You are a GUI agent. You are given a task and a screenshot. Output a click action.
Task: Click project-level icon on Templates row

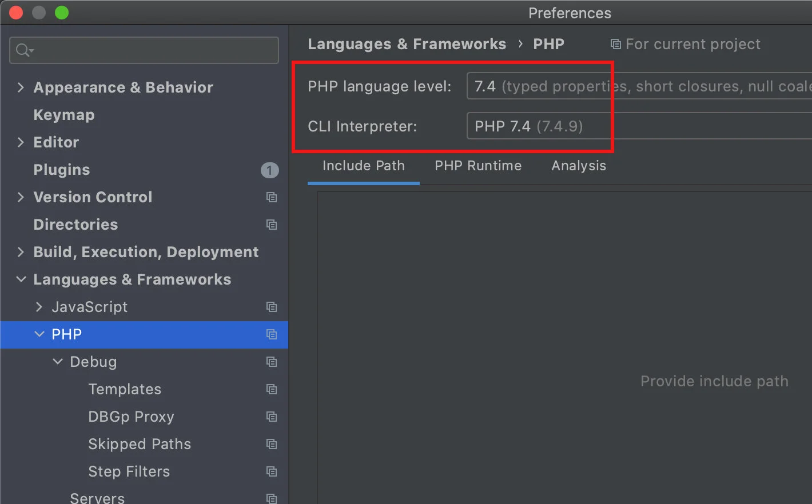click(272, 389)
